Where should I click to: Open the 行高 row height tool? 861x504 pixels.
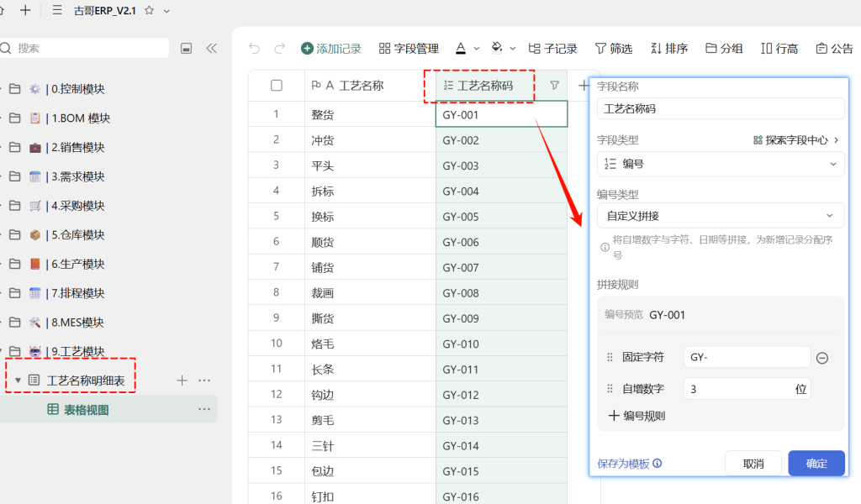click(779, 49)
